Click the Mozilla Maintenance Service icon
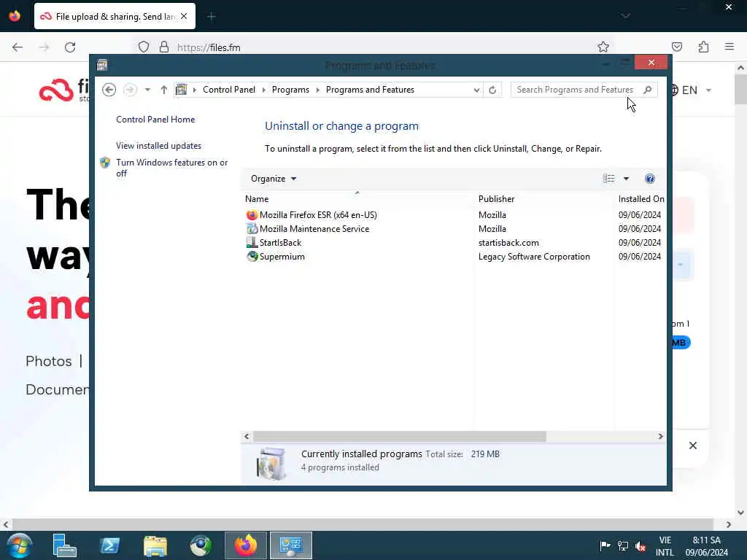 pyautogui.click(x=252, y=229)
